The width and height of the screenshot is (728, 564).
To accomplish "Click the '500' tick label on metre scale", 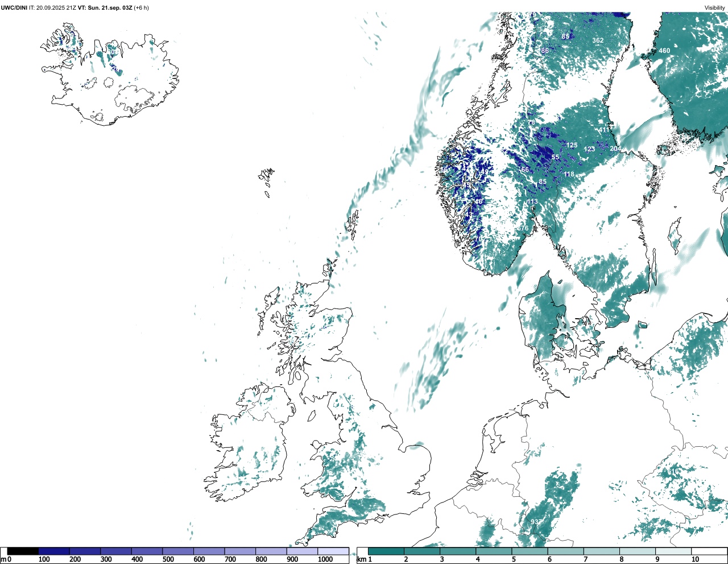I will click(168, 559).
